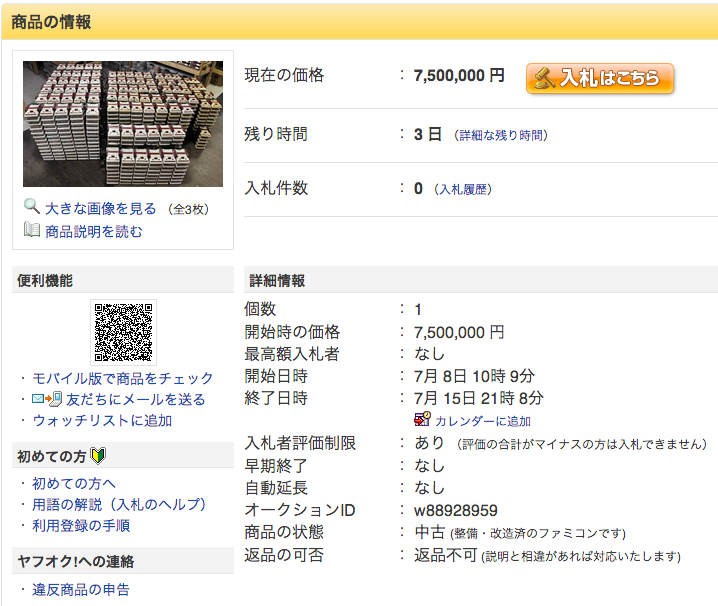Click the calendar icon beside カレンダーに追加
The height and width of the screenshot is (606, 718).
[x=422, y=420]
